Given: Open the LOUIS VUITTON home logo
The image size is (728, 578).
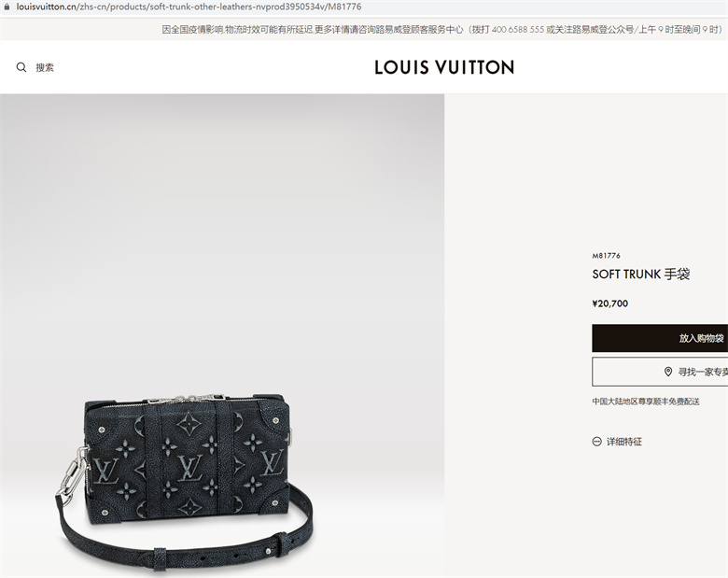Looking at the screenshot, I should click(x=444, y=67).
